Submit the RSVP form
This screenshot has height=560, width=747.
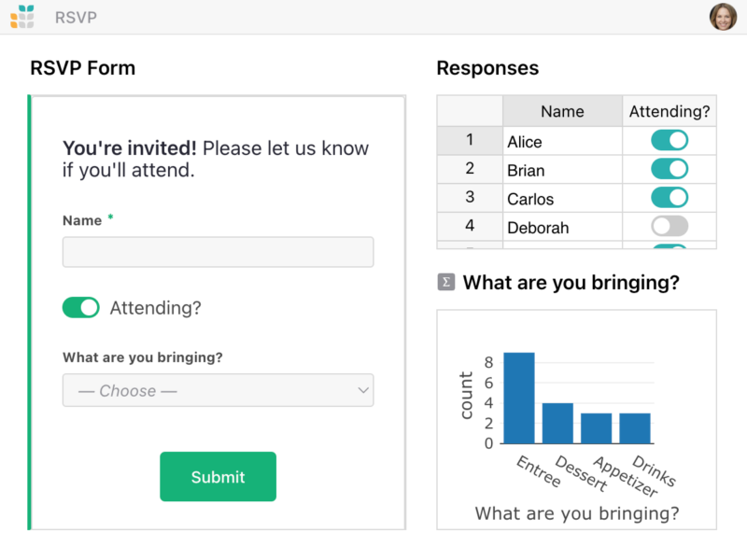pyautogui.click(x=218, y=477)
